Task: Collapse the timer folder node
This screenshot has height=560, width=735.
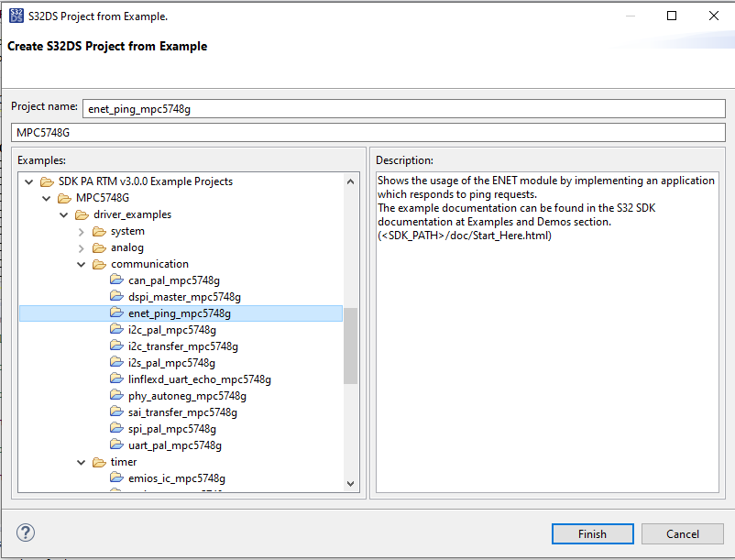Action: [81, 463]
